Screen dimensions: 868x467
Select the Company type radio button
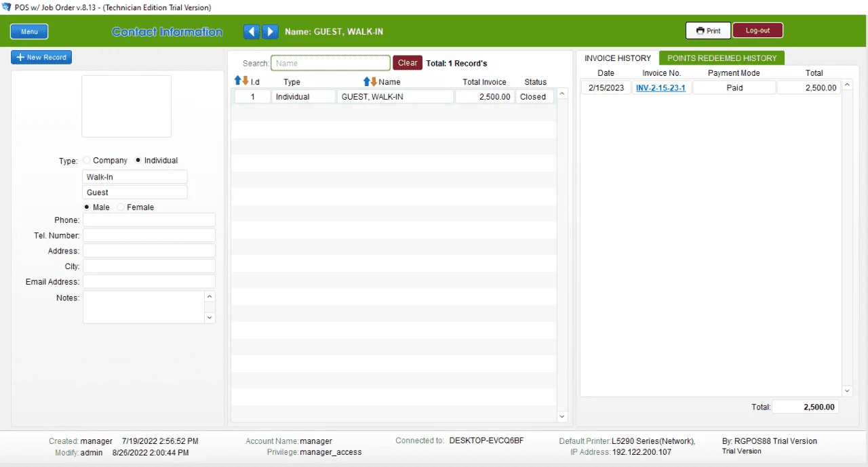point(87,161)
